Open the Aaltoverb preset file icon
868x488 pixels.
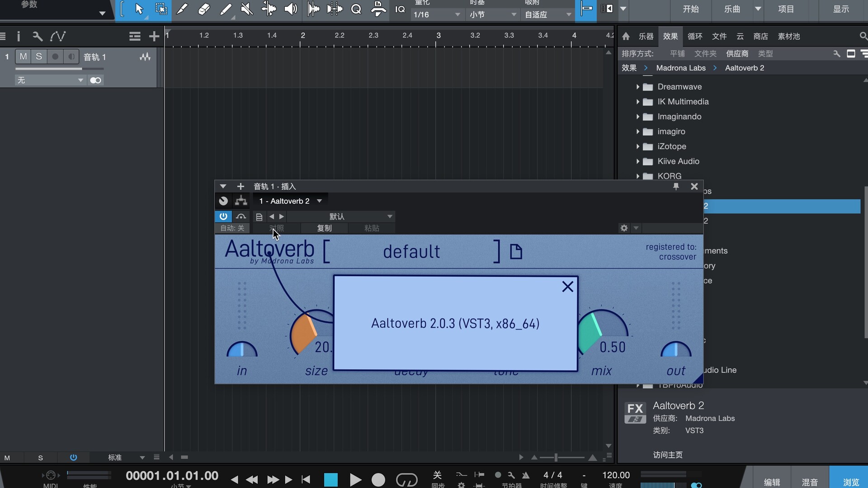(x=516, y=252)
